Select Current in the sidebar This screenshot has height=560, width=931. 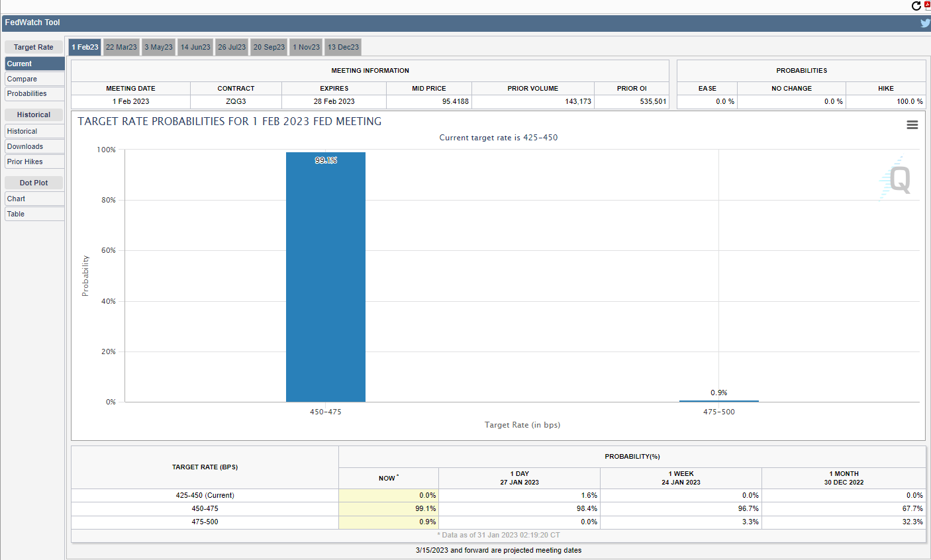click(34, 64)
